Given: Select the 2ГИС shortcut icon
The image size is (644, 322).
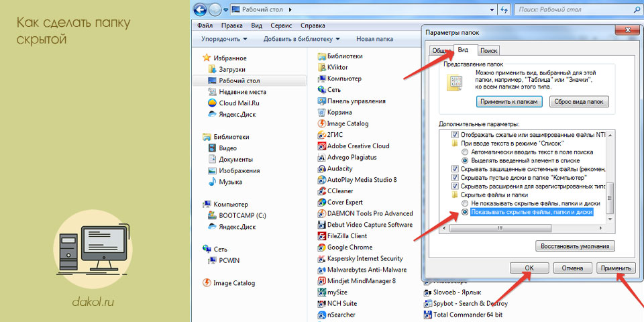Looking at the screenshot, I should 321,135.
